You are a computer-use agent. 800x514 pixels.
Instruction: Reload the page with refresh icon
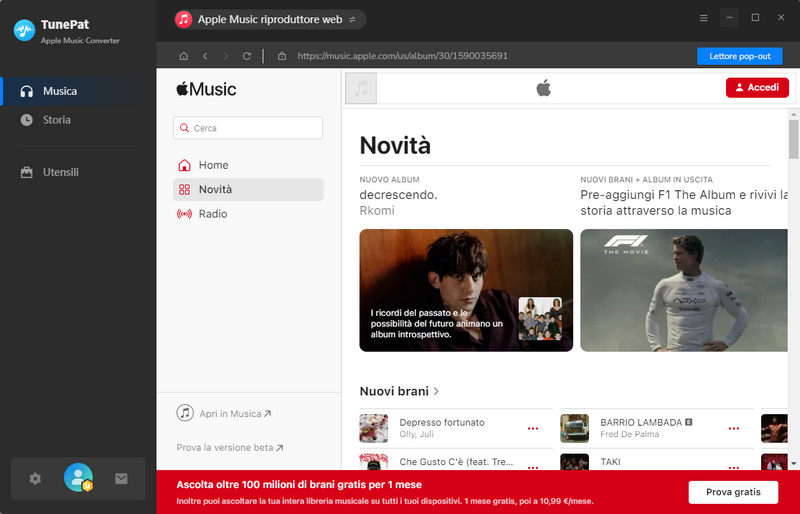pos(247,56)
